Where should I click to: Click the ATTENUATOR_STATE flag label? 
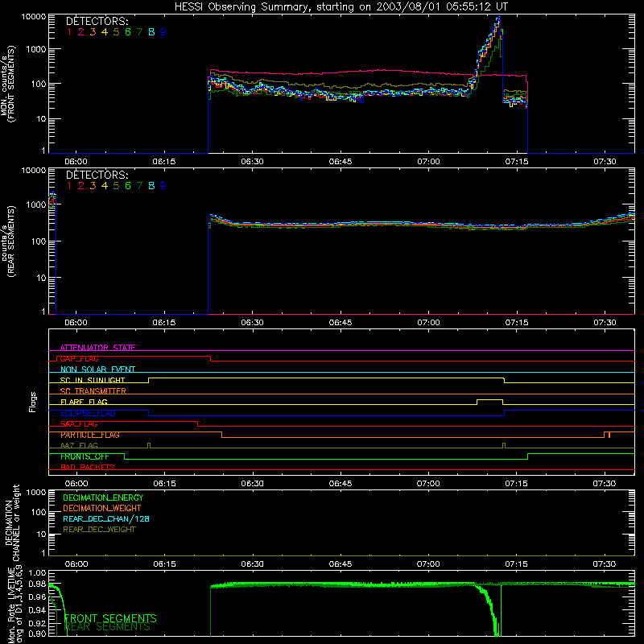pos(97,348)
